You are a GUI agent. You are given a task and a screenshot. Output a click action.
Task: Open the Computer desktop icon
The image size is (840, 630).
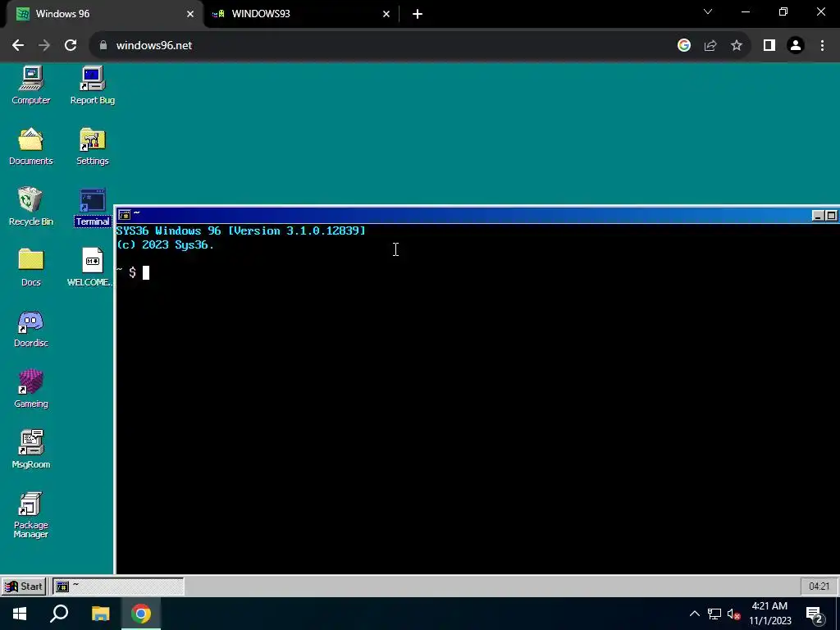(x=31, y=85)
